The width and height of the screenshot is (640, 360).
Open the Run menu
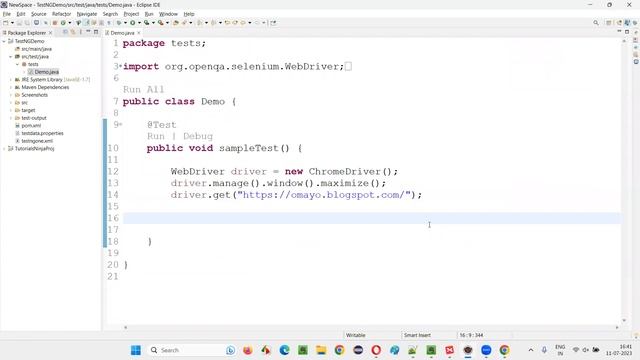click(149, 14)
